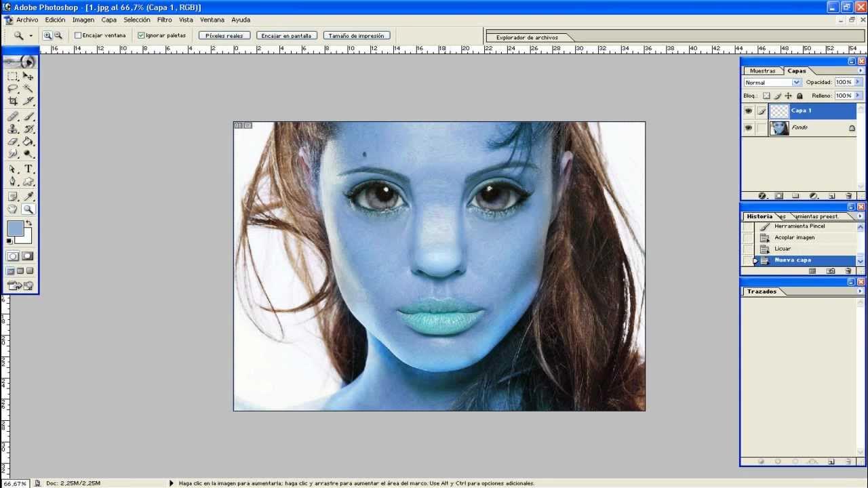Select the Move tool

[x=28, y=77]
